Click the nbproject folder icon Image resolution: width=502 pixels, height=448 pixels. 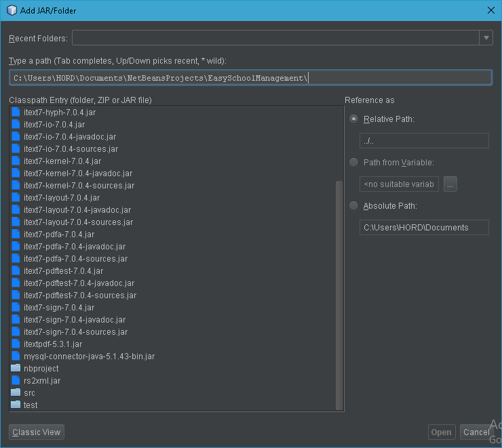click(16, 368)
